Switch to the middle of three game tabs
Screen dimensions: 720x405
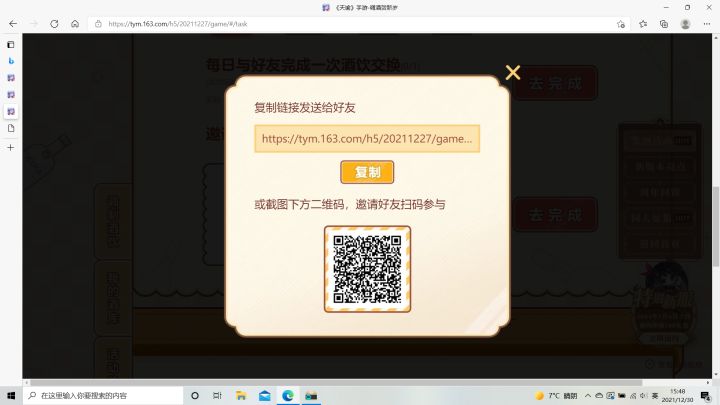click(x=11, y=95)
